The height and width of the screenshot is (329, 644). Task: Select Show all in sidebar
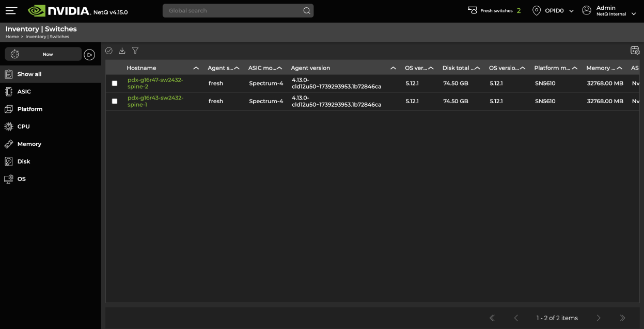51,74
